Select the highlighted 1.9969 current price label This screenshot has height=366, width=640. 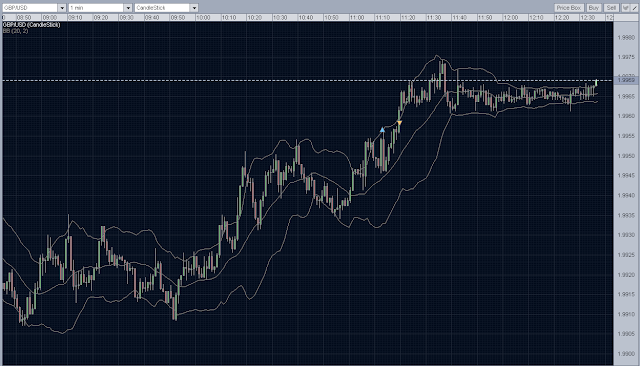[x=626, y=80]
